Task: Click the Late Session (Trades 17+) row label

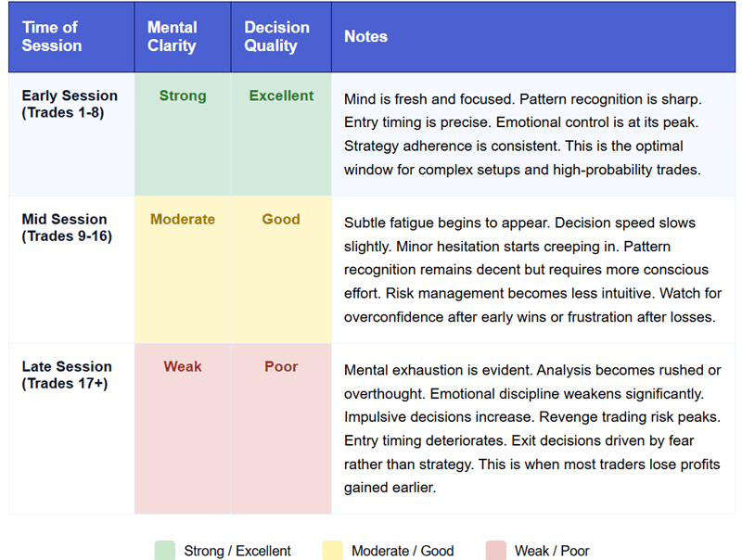Action: coord(67,375)
